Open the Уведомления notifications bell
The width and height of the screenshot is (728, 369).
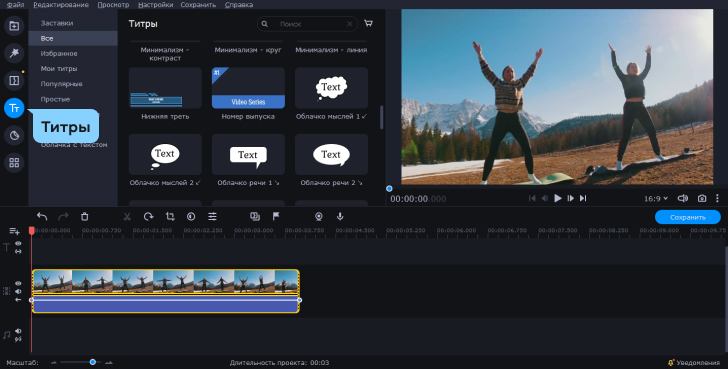tap(693, 363)
